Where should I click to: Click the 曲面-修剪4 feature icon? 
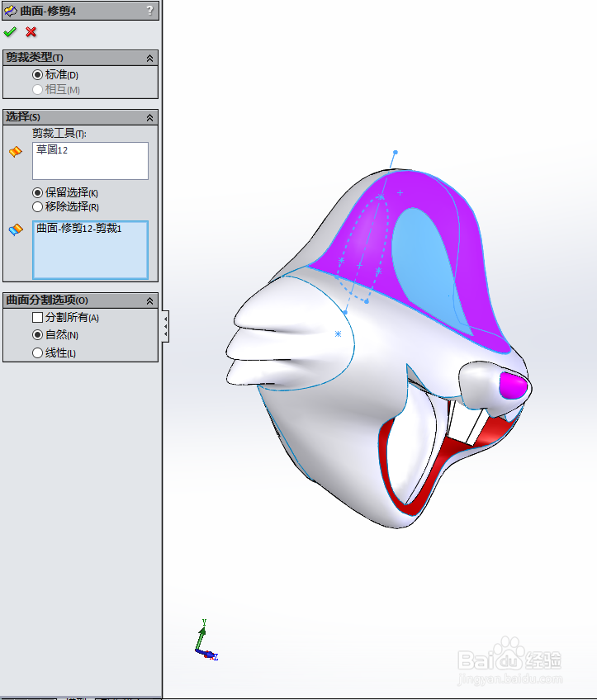(10, 11)
